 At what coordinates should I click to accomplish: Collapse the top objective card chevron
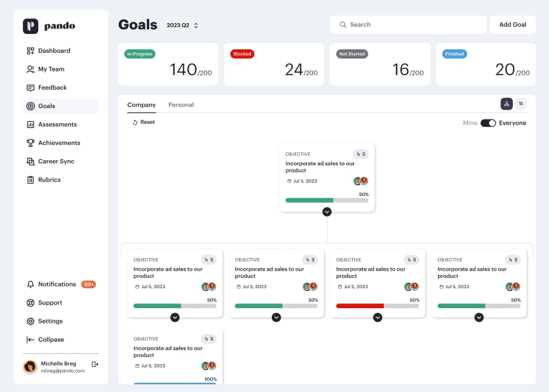point(327,212)
